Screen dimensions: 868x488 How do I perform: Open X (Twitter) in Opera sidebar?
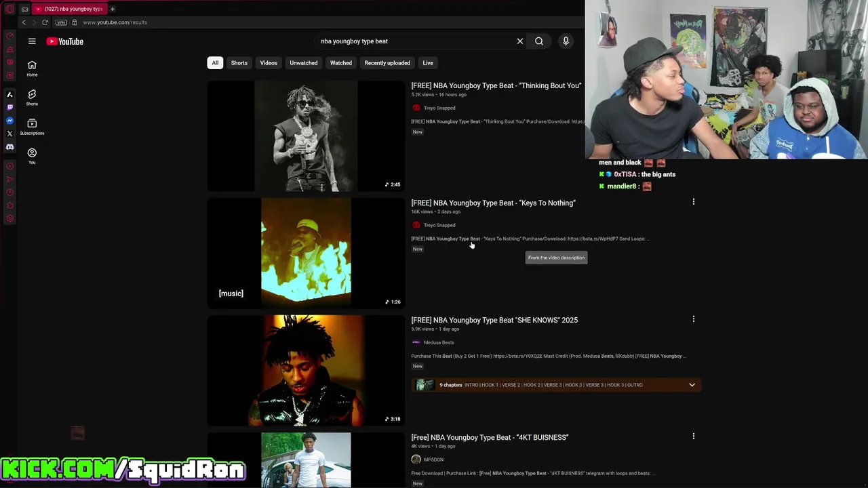pyautogui.click(x=9, y=134)
